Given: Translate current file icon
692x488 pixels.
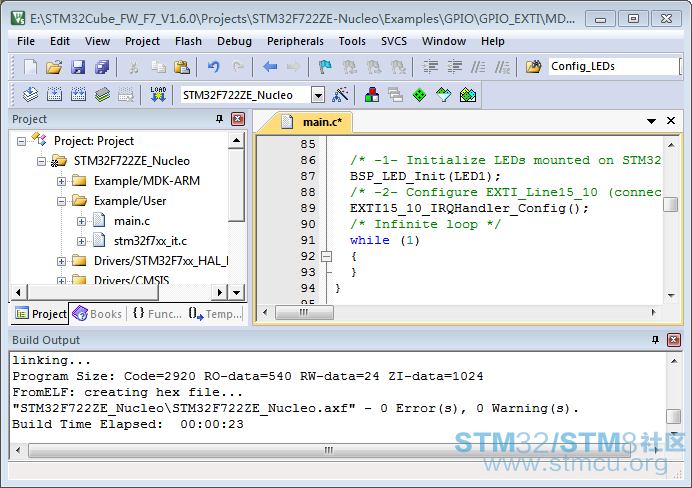Looking at the screenshot, I should point(30,95).
